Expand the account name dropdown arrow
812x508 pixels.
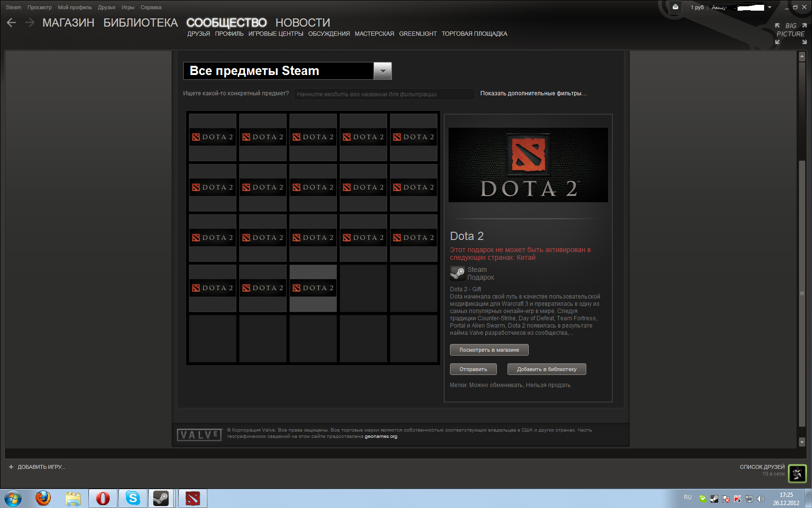tap(769, 7)
